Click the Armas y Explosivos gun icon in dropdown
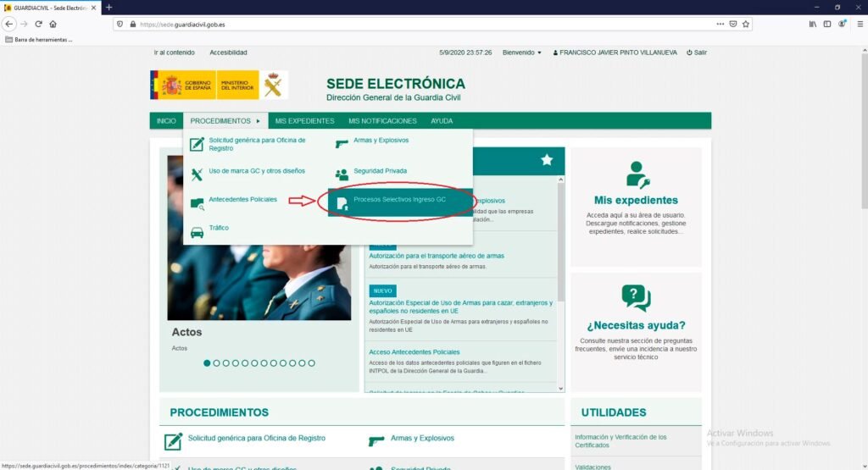The width and height of the screenshot is (868, 470). click(342, 144)
